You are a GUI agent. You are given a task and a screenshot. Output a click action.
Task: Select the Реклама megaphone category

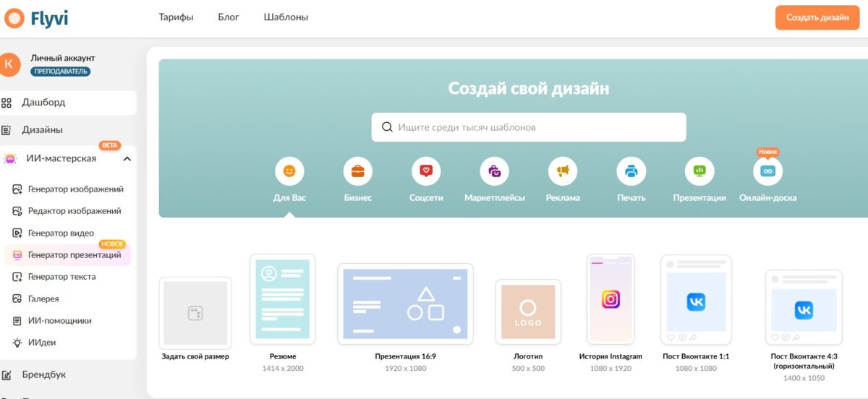coord(563,171)
